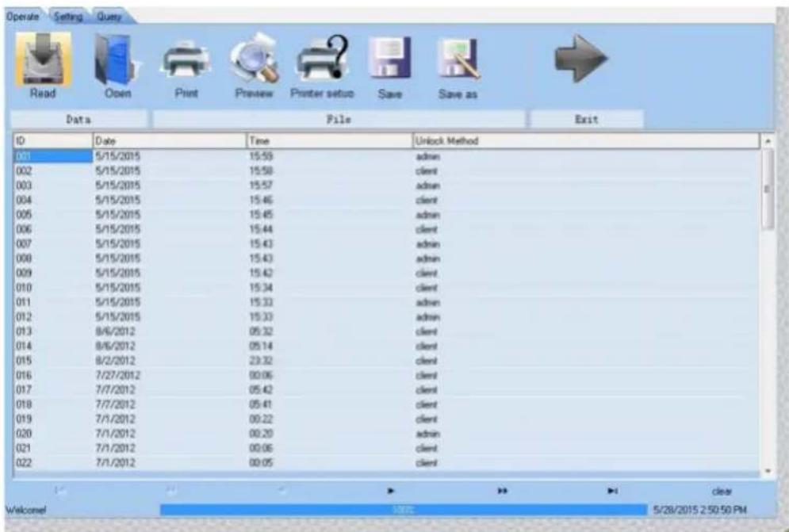Select the row with ID 009
The width and height of the screenshot is (789, 532).
pos(386,274)
